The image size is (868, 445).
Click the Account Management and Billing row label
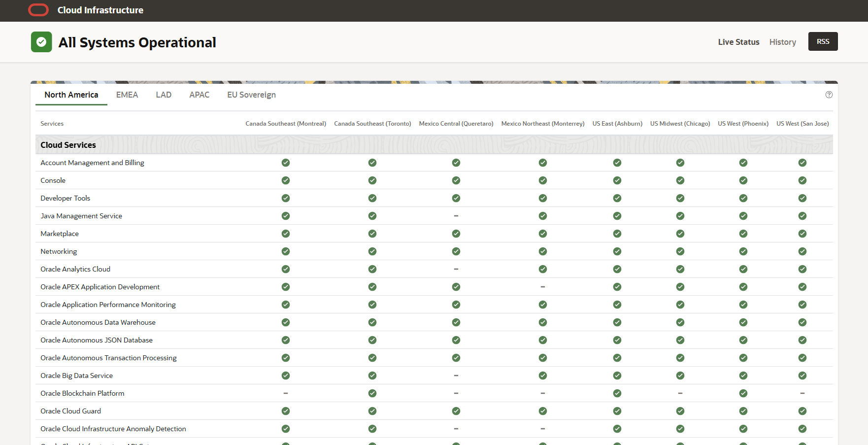[92, 163]
